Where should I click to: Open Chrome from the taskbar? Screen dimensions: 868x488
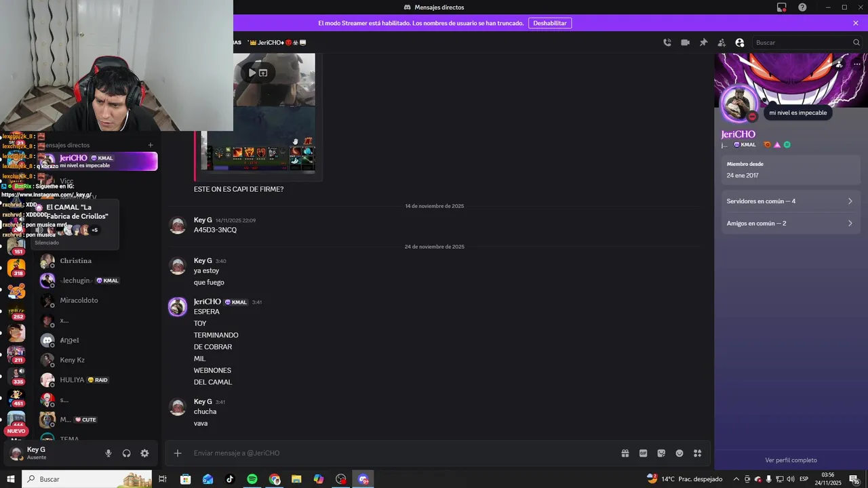click(275, 479)
